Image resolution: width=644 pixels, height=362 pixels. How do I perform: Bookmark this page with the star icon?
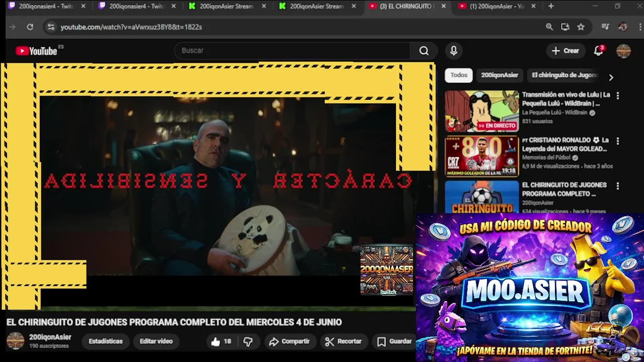tap(581, 27)
